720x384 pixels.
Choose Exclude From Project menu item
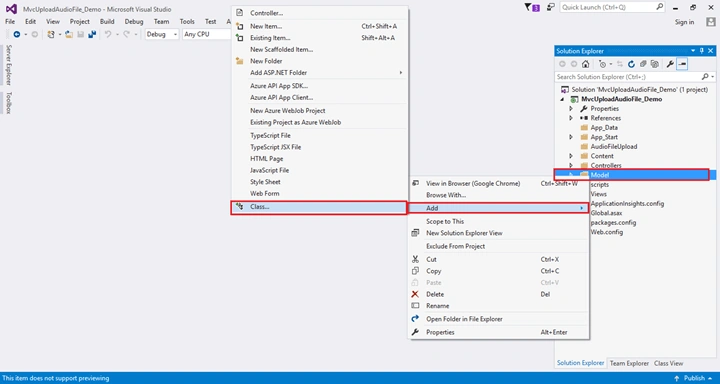[499, 246]
